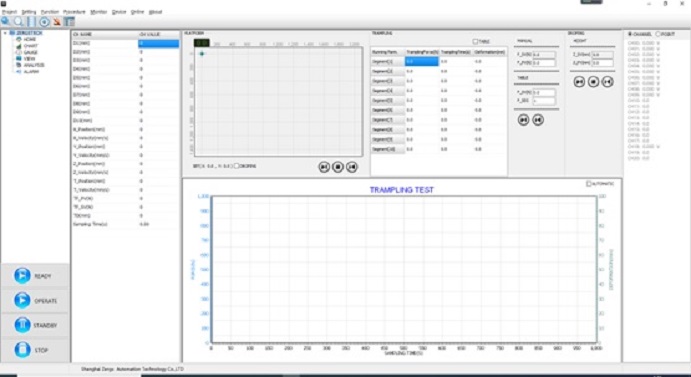Click the READY button in the left sidebar
Image resolution: width=691 pixels, height=377 pixels.
pos(35,276)
